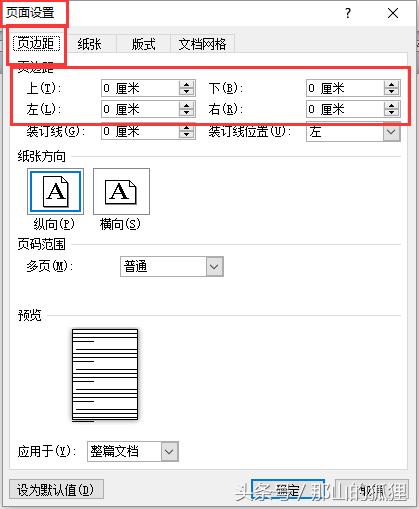Decrease top margin with down arrow
Viewport: 419px width, 509px height.
[x=187, y=92]
